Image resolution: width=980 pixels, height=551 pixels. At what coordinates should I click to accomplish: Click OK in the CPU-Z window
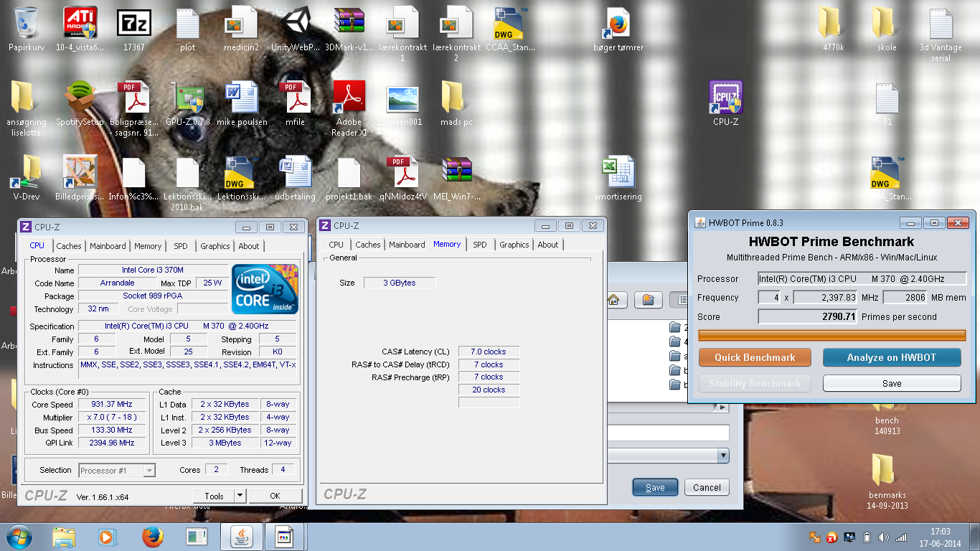click(x=275, y=496)
